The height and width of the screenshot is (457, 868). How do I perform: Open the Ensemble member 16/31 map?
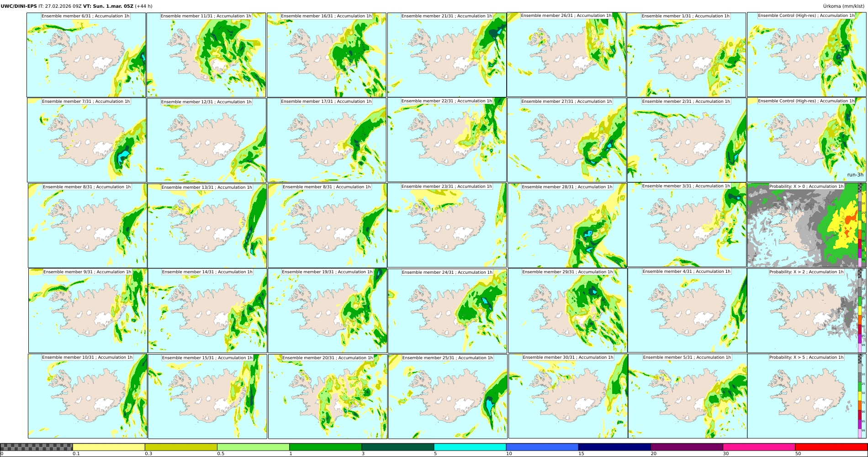tap(326, 55)
